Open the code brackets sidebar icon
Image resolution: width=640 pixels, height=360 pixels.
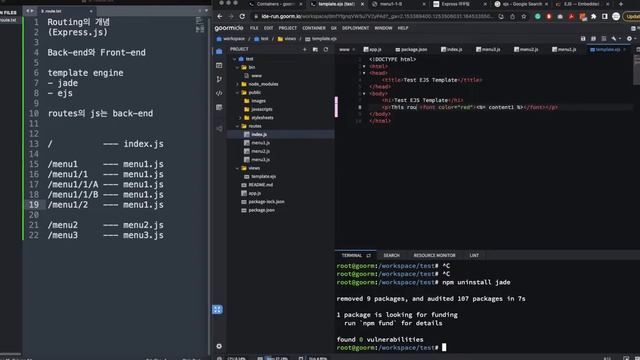219,93
